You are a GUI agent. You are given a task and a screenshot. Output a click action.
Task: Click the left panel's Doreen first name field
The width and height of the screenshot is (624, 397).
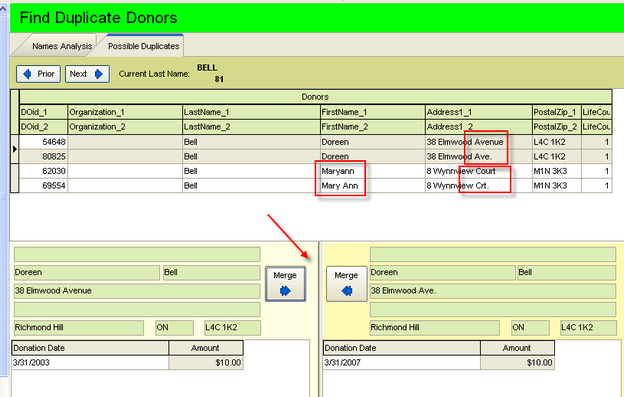87,273
